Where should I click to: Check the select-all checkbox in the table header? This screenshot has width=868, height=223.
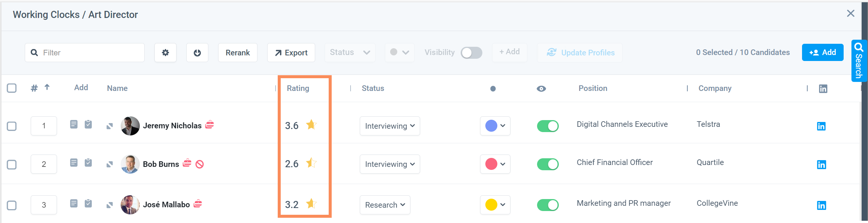(12, 88)
